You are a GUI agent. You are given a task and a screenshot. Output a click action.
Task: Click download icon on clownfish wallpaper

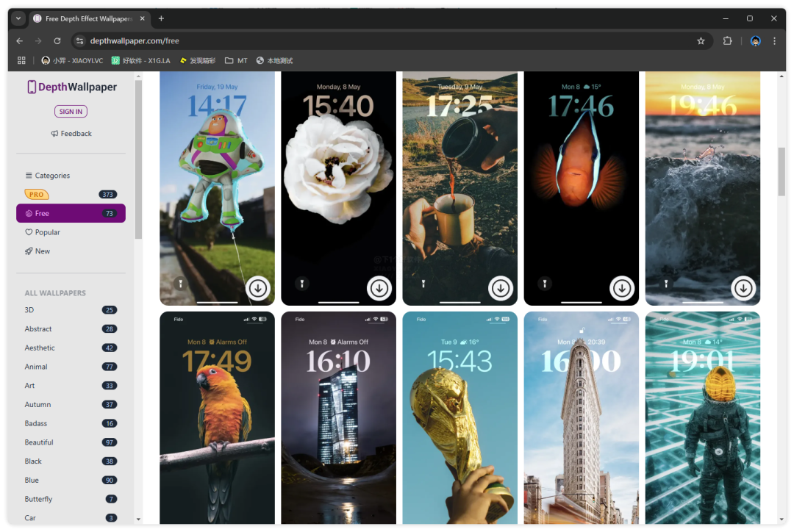coord(622,288)
